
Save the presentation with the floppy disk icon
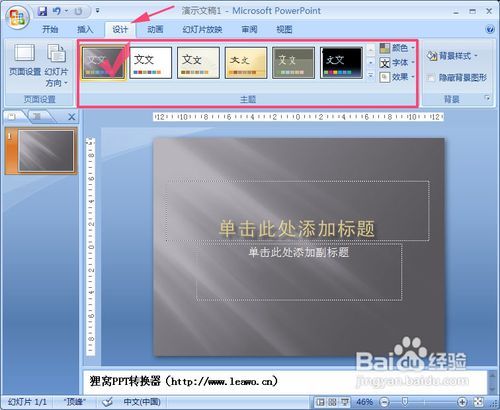pyautogui.click(x=42, y=11)
